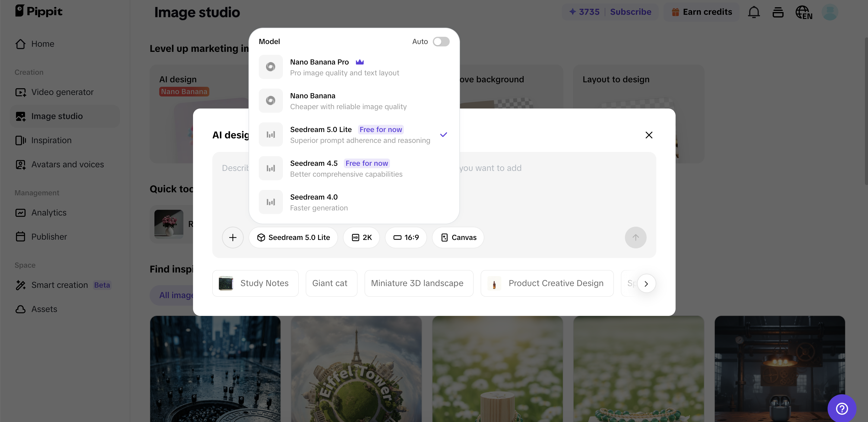Click the Subscribe link
The width and height of the screenshot is (868, 422).
[x=630, y=12]
